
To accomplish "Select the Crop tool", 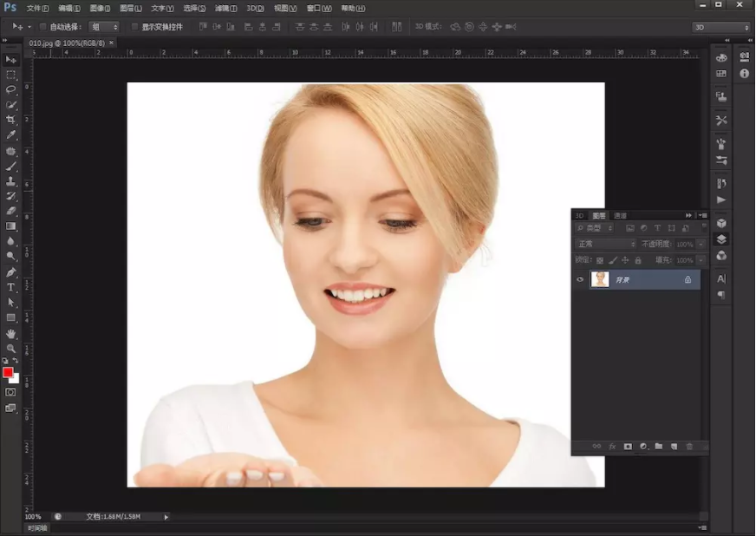I will 11,120.
